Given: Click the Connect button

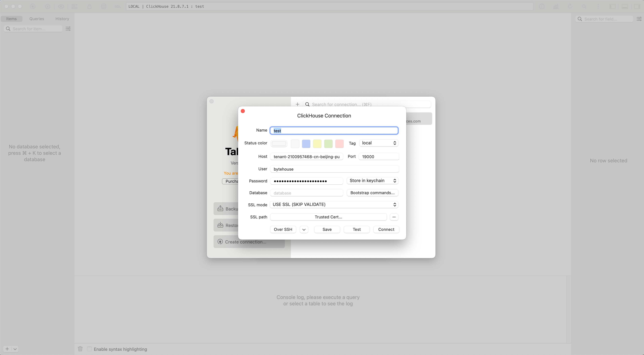Looking at the screenshot, I should click(386, 229).
